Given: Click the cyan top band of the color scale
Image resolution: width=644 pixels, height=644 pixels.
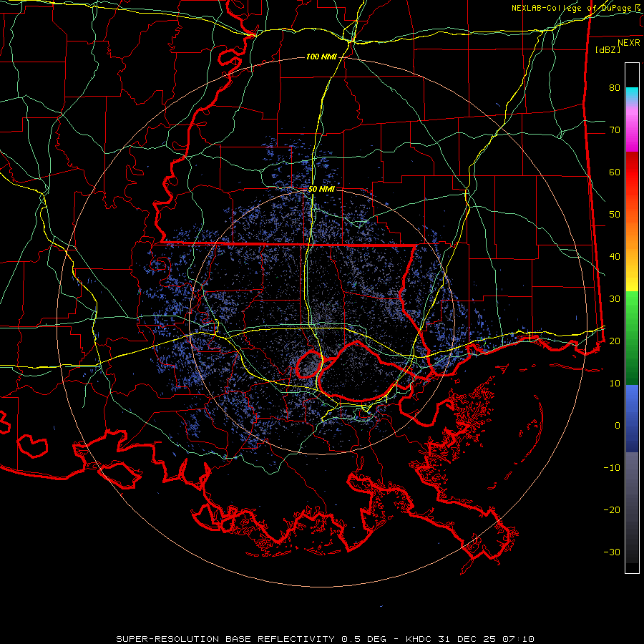Looking at the screenshot, I should [x=632, y=94].
